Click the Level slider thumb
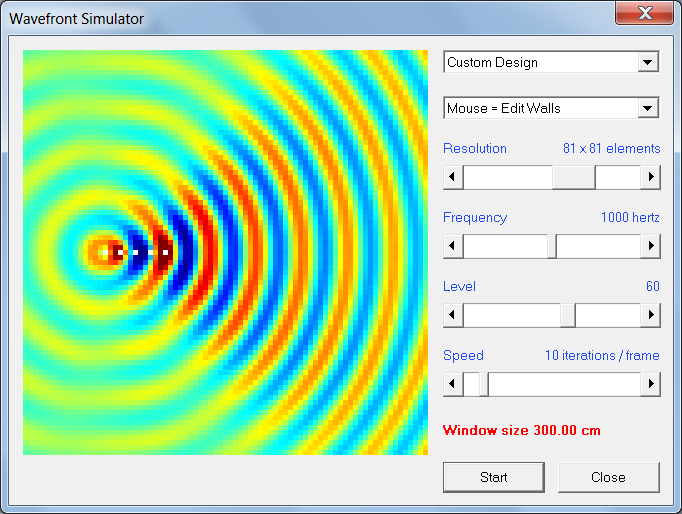The height and width of the screenshot is (514, 682). point(568,315)
